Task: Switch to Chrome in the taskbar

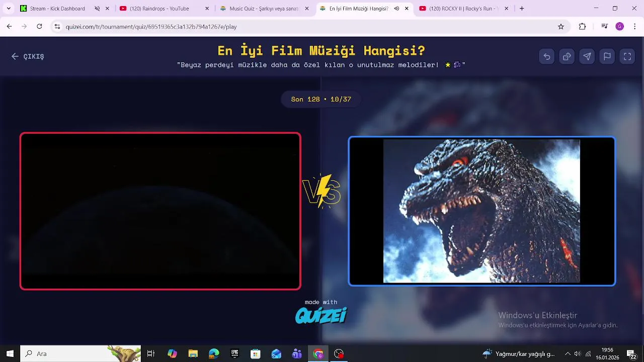Action: point(318,353)
